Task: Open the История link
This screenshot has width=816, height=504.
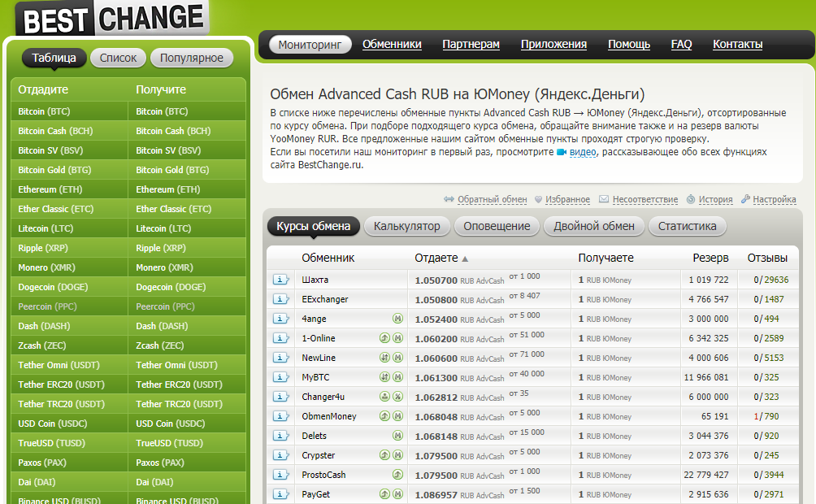Action: (715, 199)
